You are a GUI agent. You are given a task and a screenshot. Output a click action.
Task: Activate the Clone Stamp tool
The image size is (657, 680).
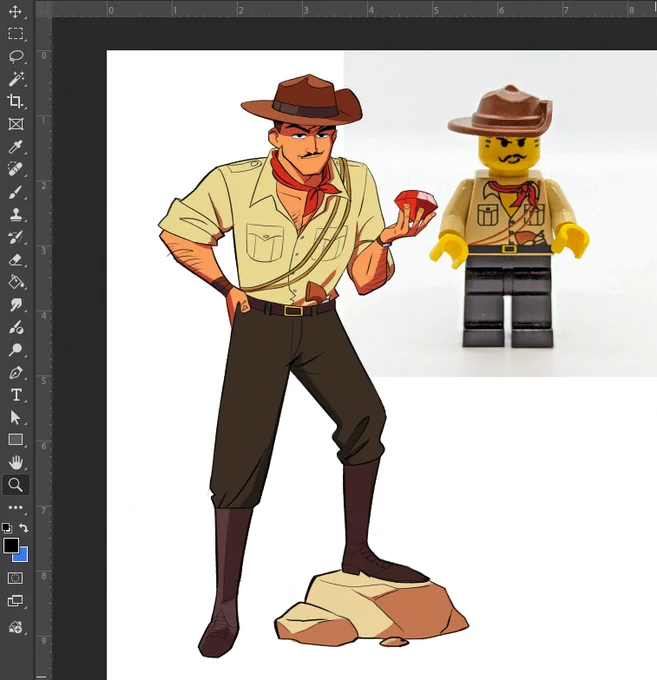click(x=16, y=215)
